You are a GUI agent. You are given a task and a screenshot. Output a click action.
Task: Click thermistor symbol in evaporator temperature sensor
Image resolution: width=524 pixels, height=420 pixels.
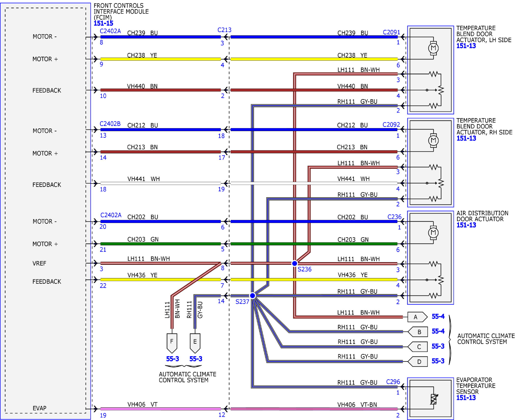pos(433,399)
